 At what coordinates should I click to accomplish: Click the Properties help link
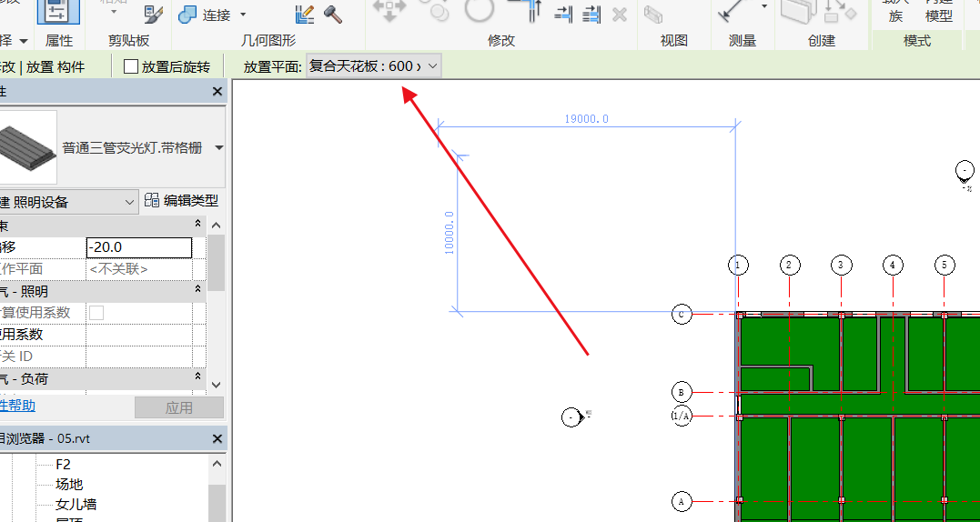16,406
